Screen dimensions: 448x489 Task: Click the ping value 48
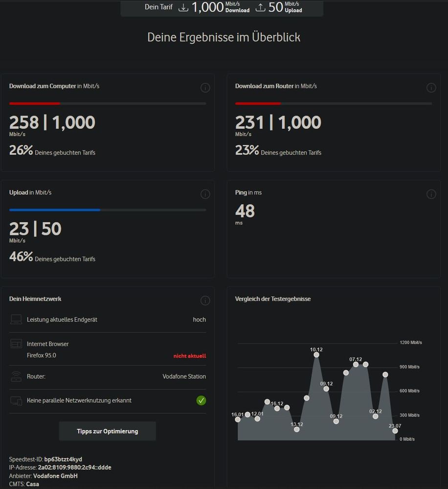click(245, 211)
